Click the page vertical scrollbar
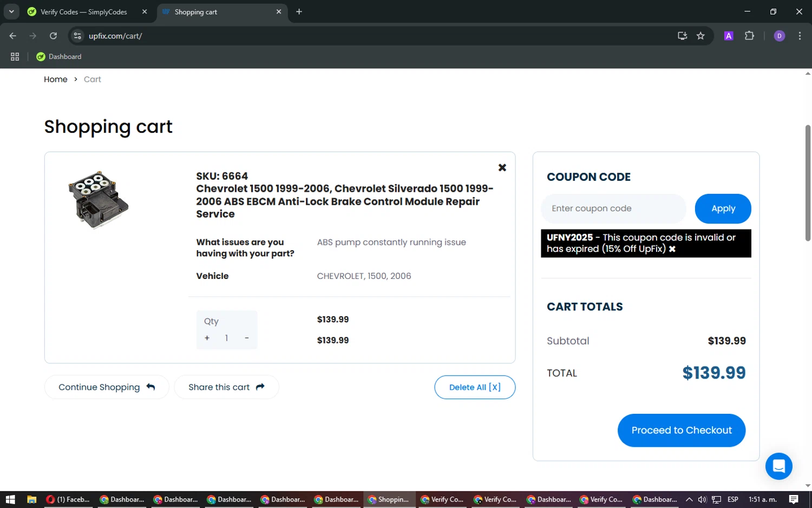812x508 pixels. 808,183
